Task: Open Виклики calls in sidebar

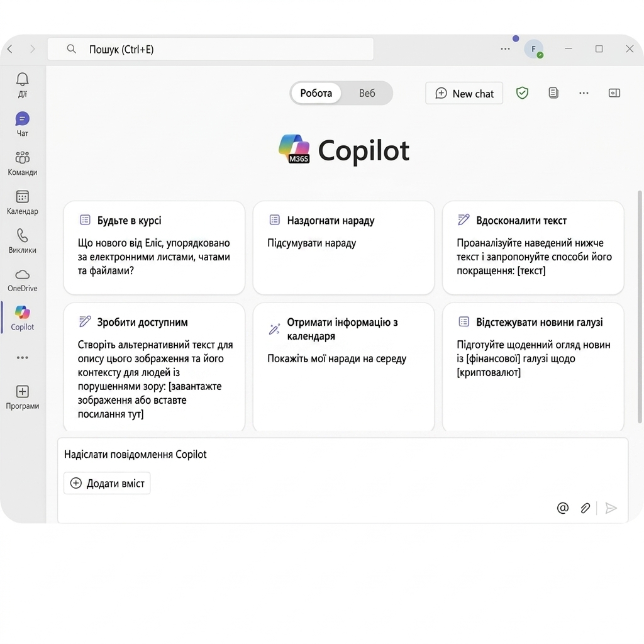Action: coord(22,241)
